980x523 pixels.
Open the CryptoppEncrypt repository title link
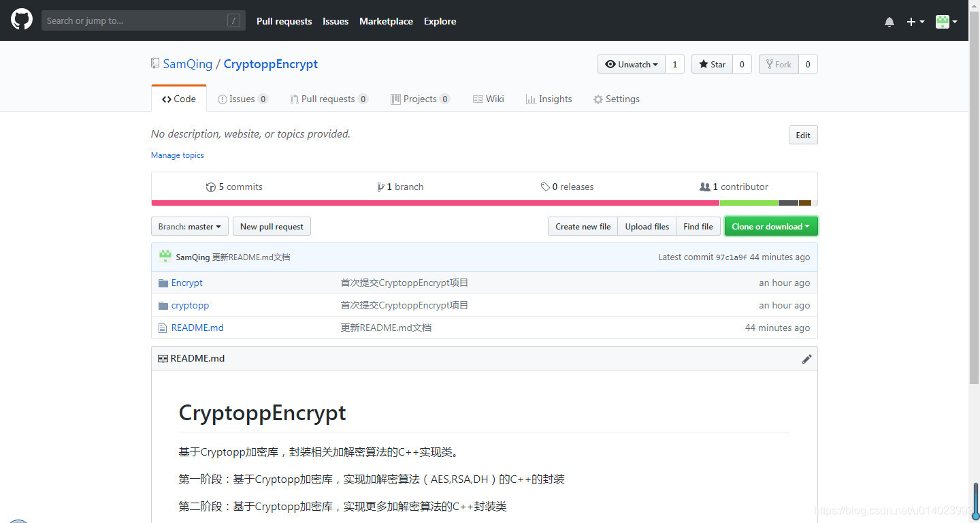pyautogui.click(x=270, y=64)
